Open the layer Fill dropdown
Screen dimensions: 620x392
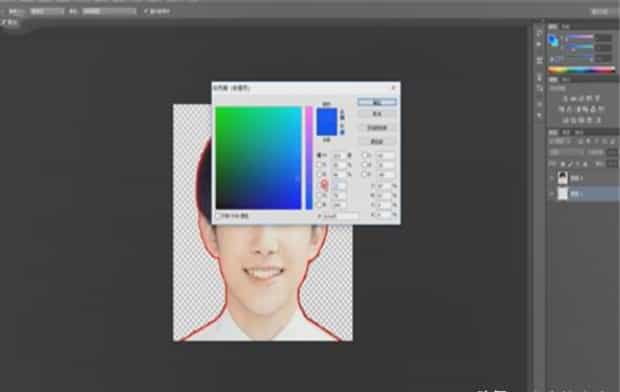pyautogui.click(x=612, y=164)
